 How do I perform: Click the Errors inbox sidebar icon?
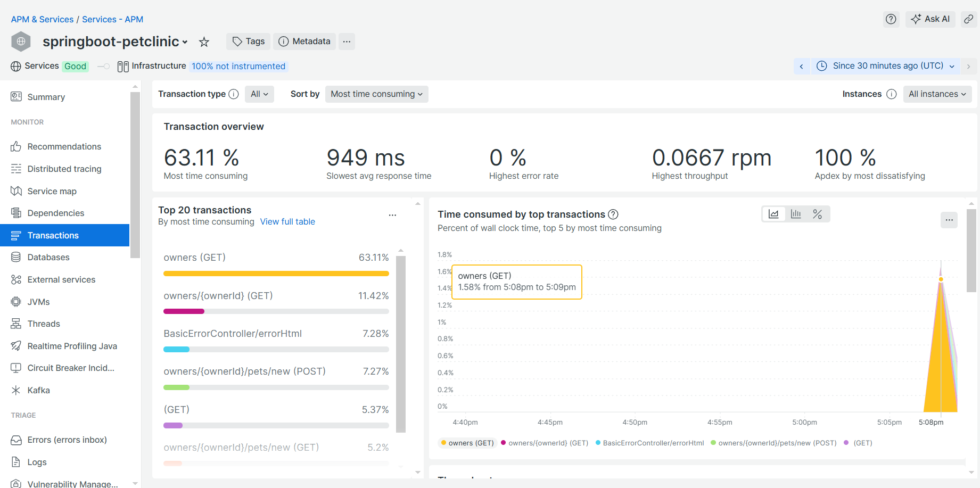[x=16, y=440]
